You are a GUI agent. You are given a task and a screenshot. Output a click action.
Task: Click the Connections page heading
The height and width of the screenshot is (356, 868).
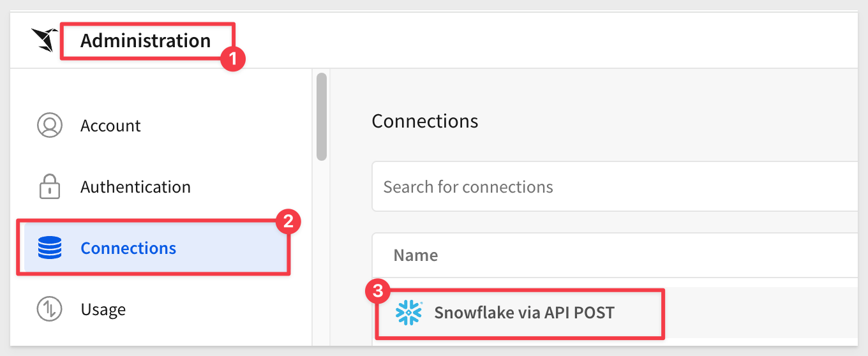point(425,121)
